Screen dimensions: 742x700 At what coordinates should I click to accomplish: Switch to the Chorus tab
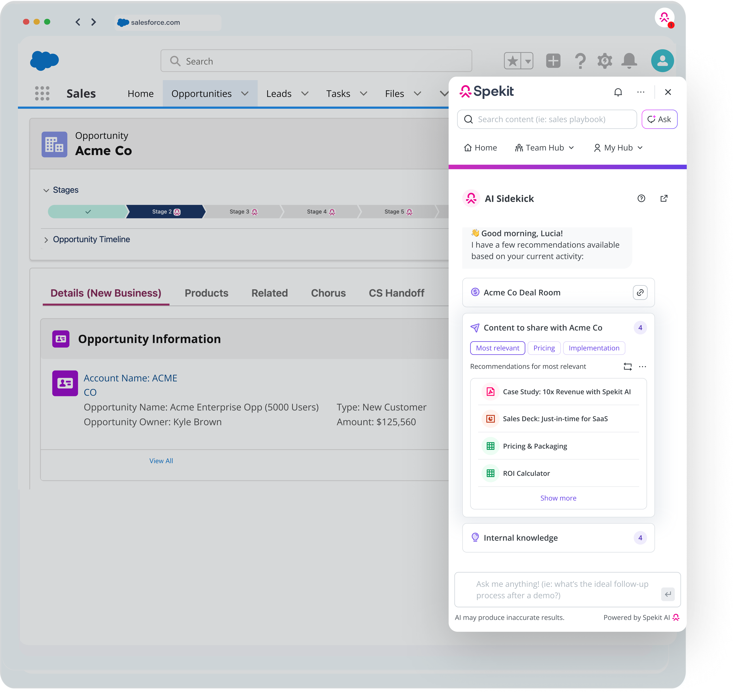pos(328,293)
